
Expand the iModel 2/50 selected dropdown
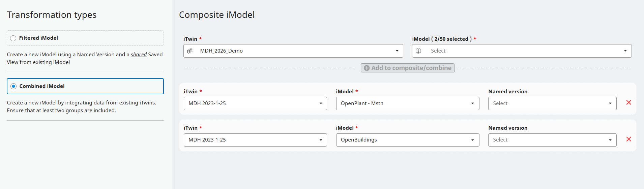(625, 51)
